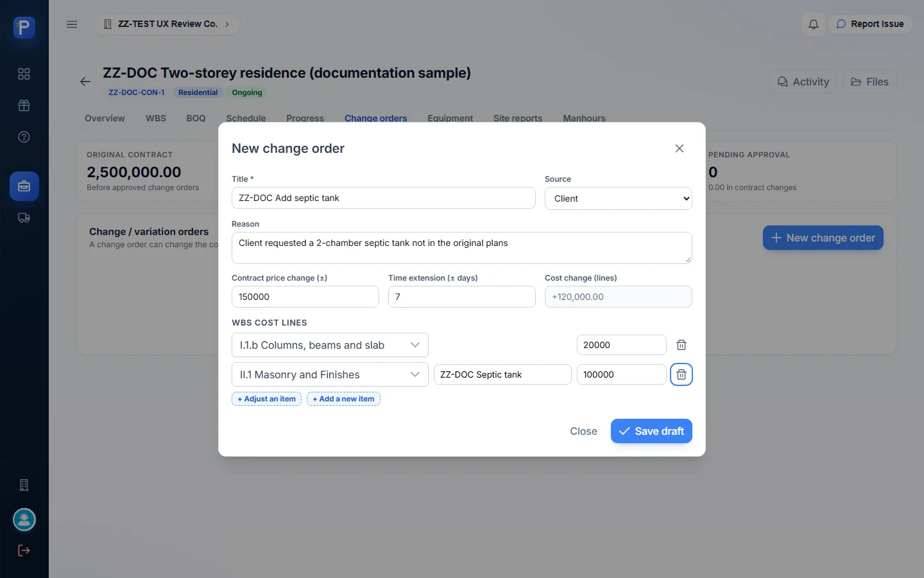
Task: Click the Close button in the dialog
Action: pyautogui.click(x=584, y=431)
